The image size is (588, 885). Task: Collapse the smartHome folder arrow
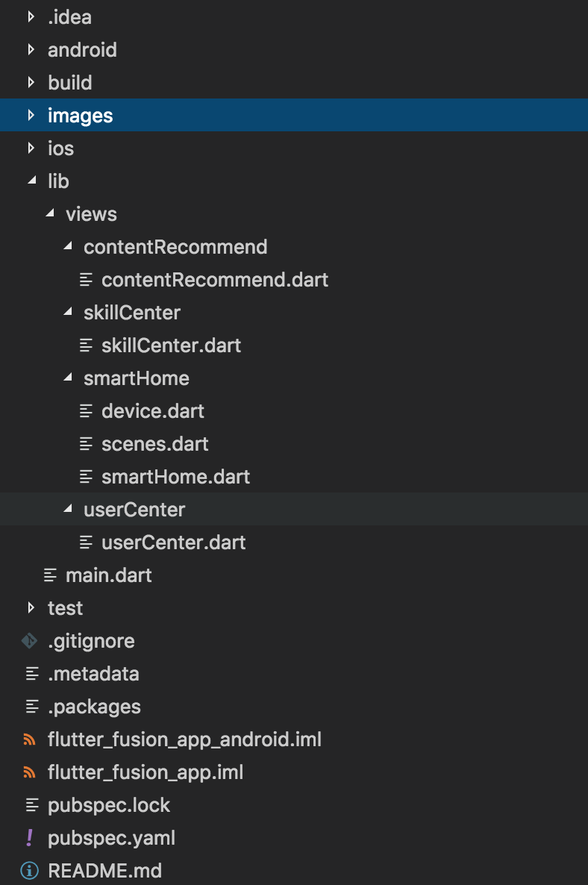69,378
